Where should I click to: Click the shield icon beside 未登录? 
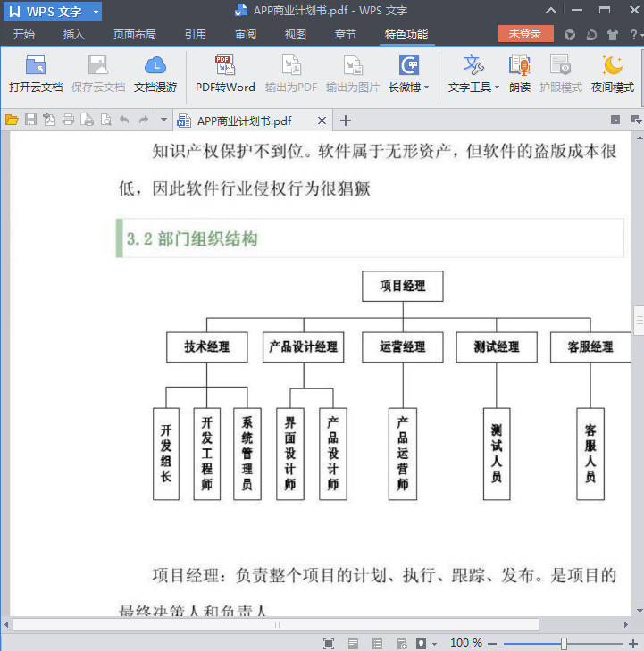[570, 35]
